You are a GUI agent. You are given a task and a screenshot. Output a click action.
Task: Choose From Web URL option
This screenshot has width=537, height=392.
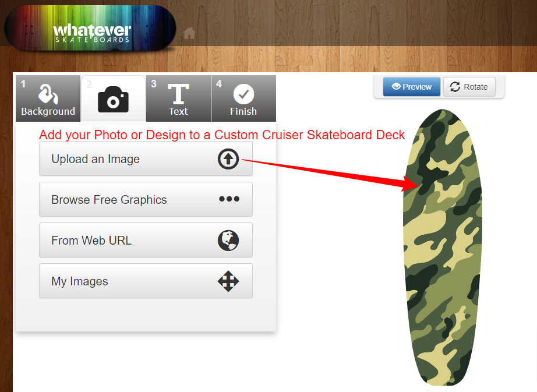coord(146,241)
